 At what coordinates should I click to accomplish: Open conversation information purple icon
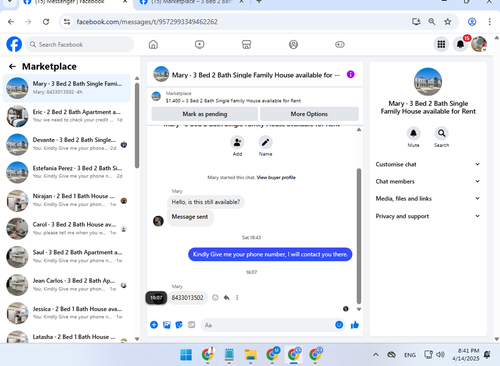click(350, 74)
